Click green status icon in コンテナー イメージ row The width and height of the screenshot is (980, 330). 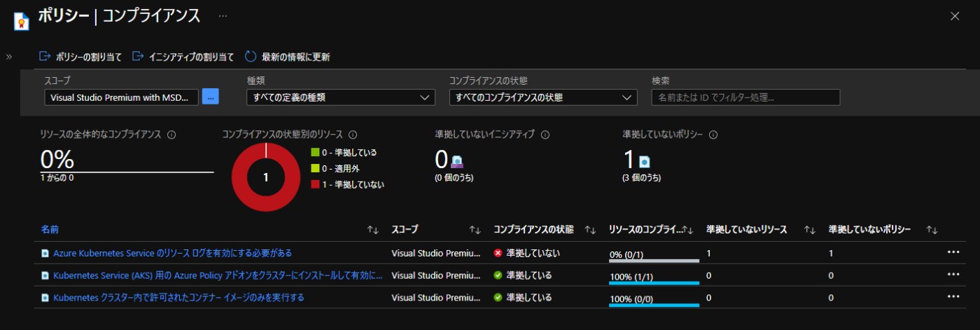(x=498, y=298)
